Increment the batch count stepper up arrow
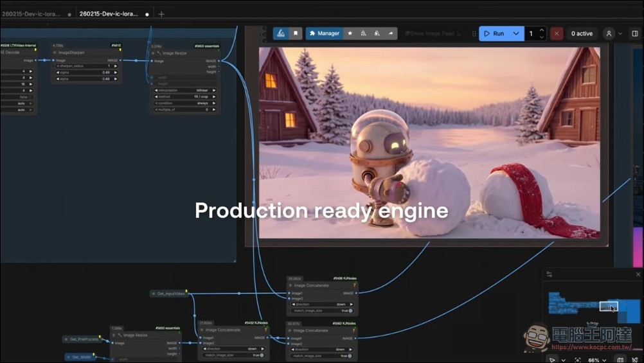This screenshot has width=644, height=363. tap(542, 30)
